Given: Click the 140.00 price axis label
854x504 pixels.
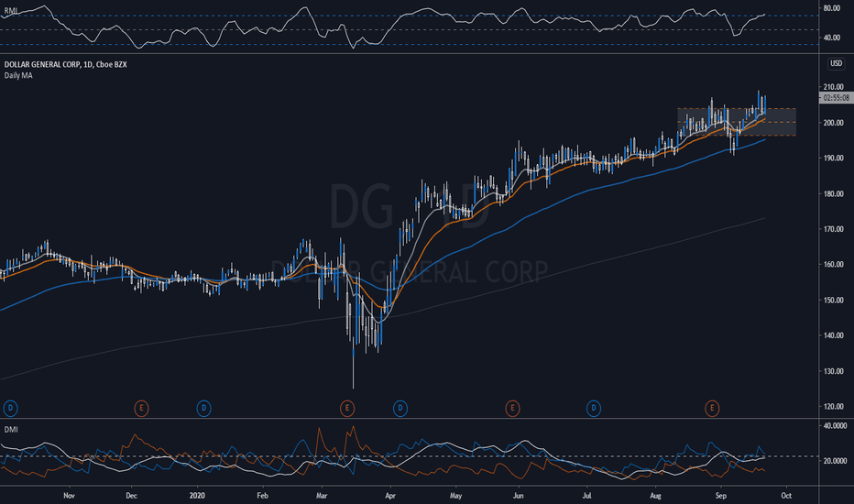Looking at the screenshot, I should point(833,335).
